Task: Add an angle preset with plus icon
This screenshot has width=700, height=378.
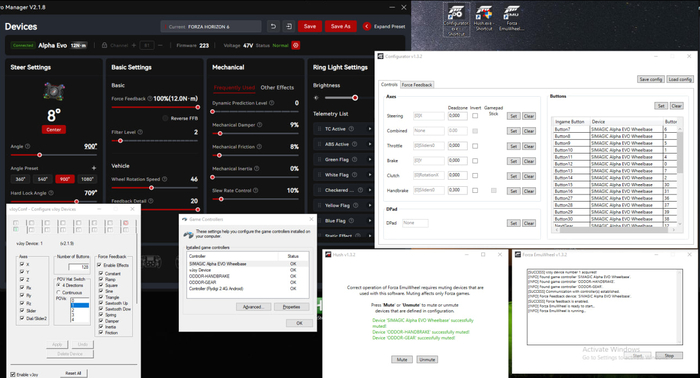Action: (x=94, y=168)
